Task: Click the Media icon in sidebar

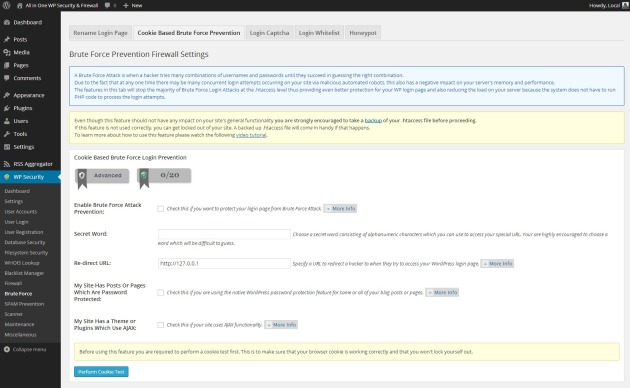Action: [7, 52]
